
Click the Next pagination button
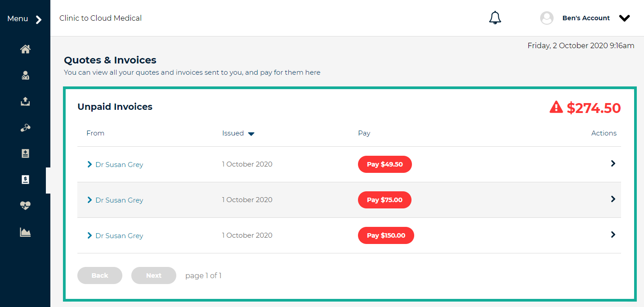click(153, 275)
